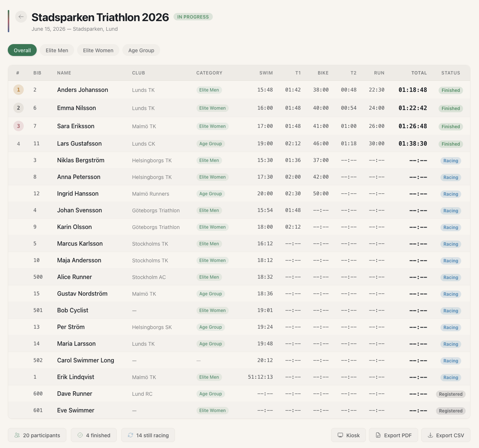Click Emma Nilsson's total time 01:22:42
Image resolution: width=479 pixels, height=448 pixels.
coord(413,108)
